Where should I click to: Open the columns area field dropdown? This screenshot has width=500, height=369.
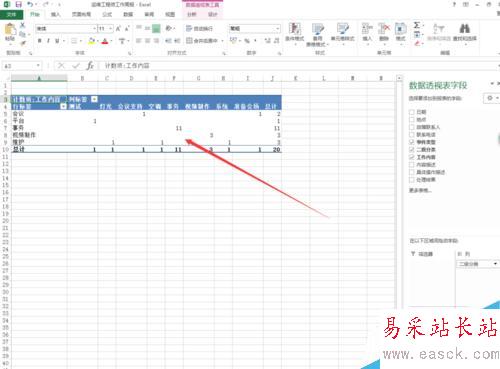pyautogui.click(x=495, y=264)
